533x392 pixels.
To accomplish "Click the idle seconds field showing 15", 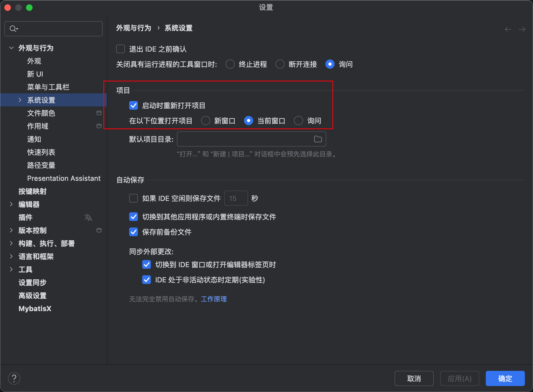I will (x=236, y=198).
